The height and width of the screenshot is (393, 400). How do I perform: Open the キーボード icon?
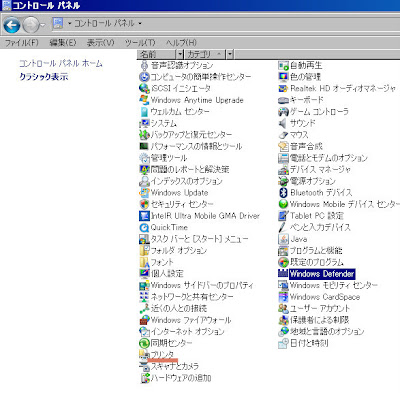(283, 100)
